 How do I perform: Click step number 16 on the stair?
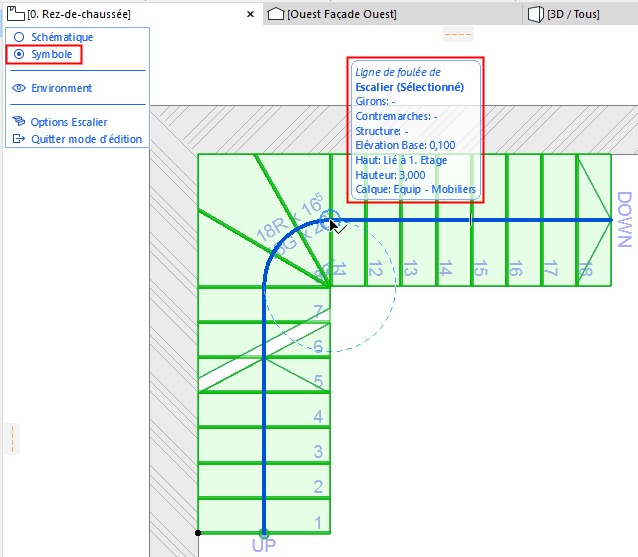click(x=516, y=269)
